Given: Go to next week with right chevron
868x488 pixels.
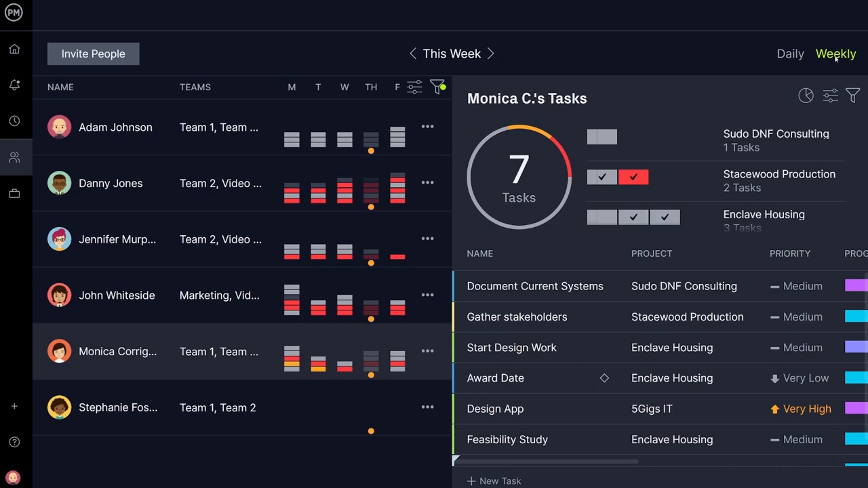Looking at the screenshot, I should [x=491, y=54].
